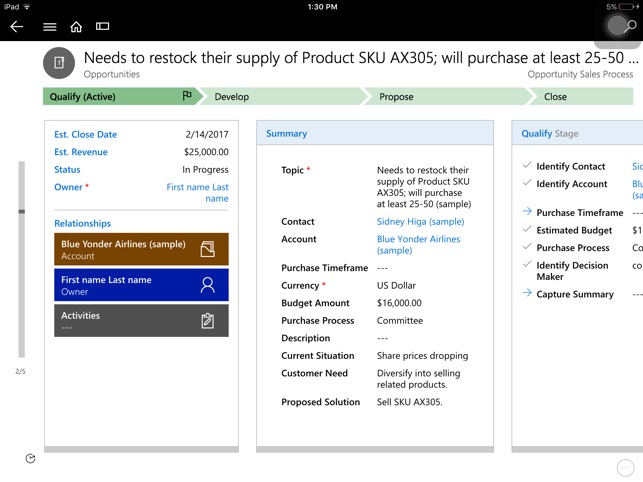Screen dimensions: 643x482
Task: Open the Sidney Higa (sample) contact link
Action: tap(420, 222)
